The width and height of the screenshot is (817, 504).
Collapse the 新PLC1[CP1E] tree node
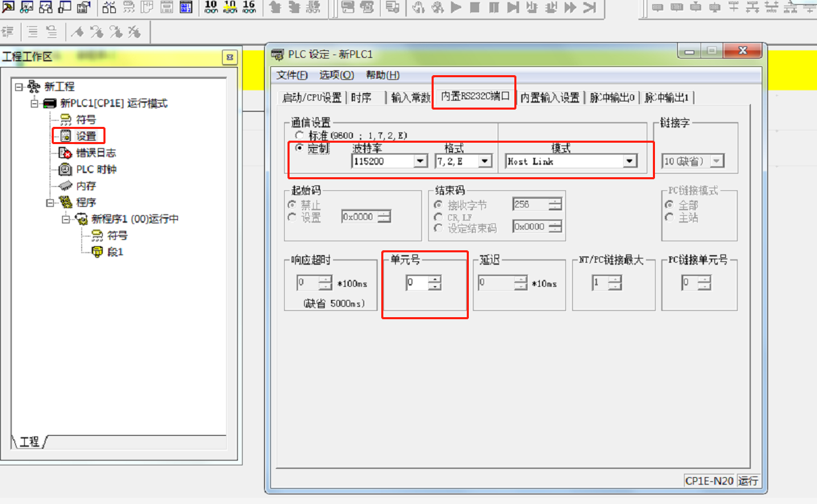pos(34,103)
